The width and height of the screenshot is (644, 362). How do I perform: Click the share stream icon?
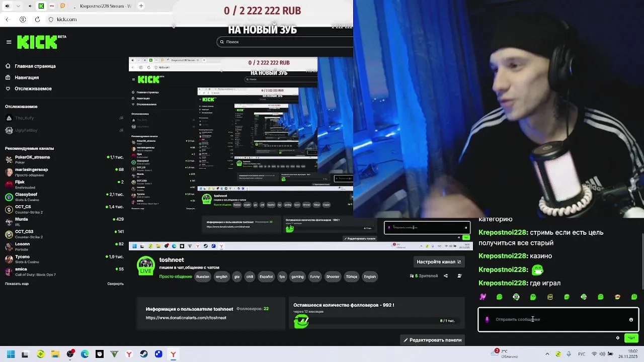coord(445,276)
